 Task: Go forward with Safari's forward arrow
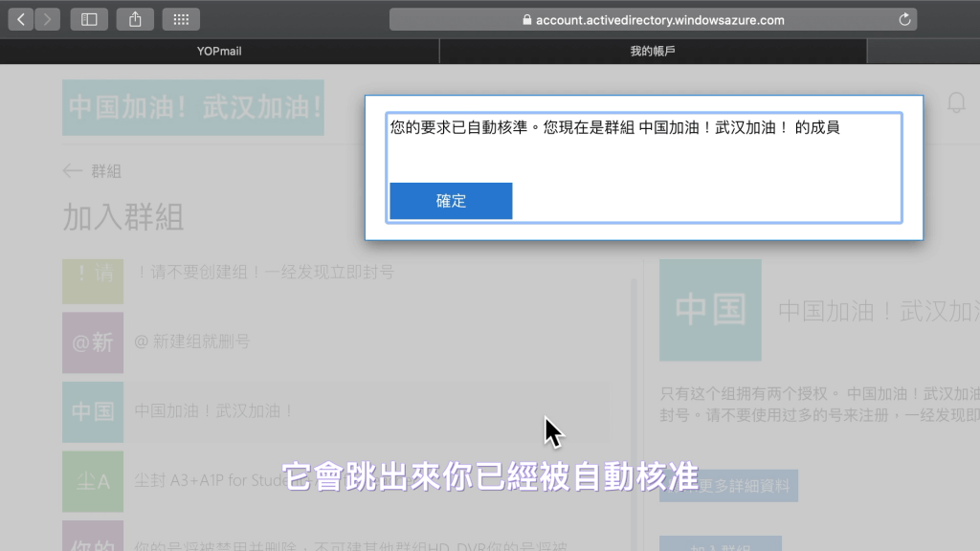point(48,19)
